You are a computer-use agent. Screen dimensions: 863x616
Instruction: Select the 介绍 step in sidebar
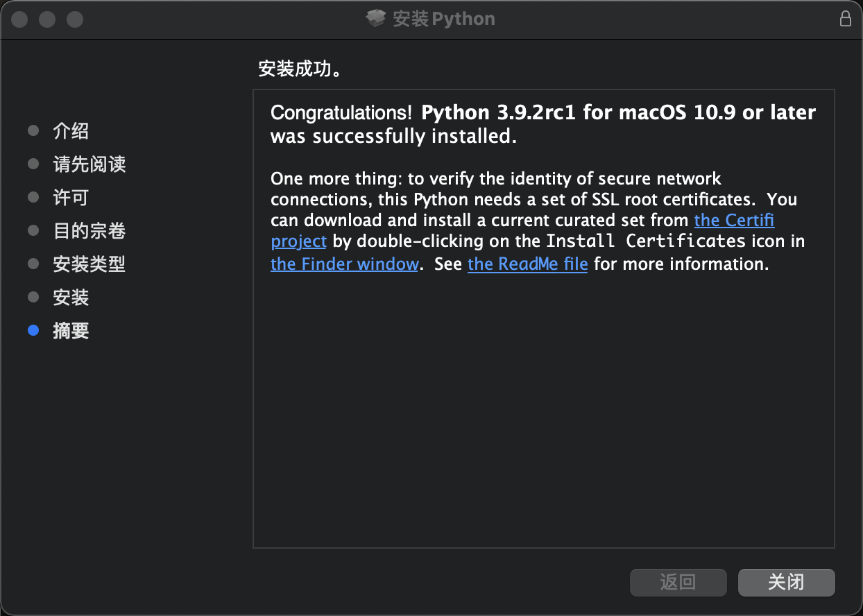[71, 131]
